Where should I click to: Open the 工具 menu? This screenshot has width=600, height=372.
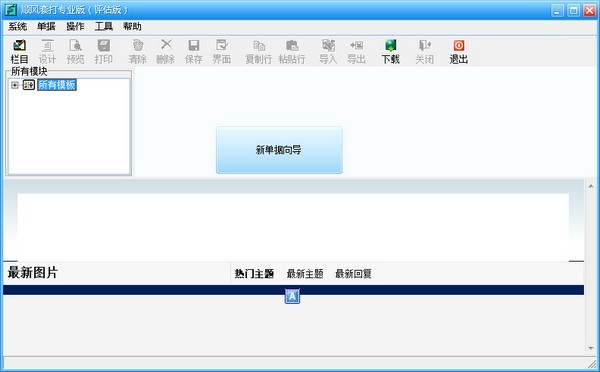(x=104, y=26)
